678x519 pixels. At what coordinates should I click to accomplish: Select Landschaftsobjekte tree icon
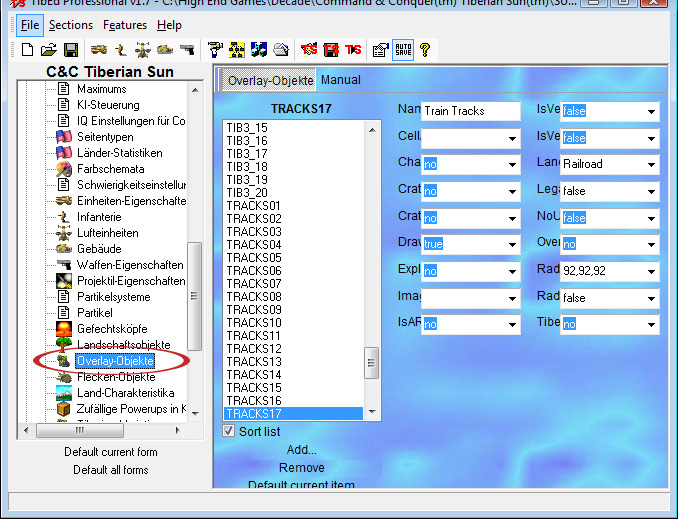point(64,345)
